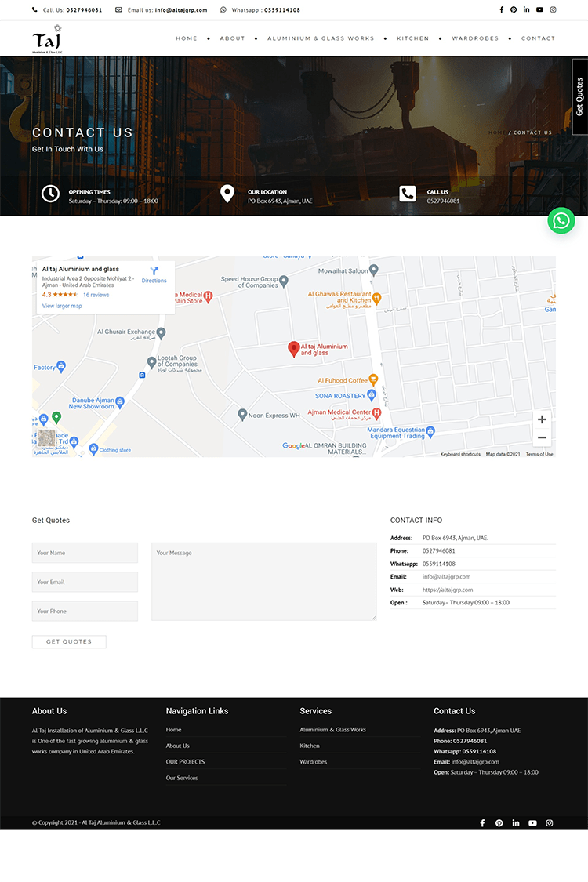Open LinkedIn icon in footer bar
588x882 pixels.
click(x=516, y=823)
